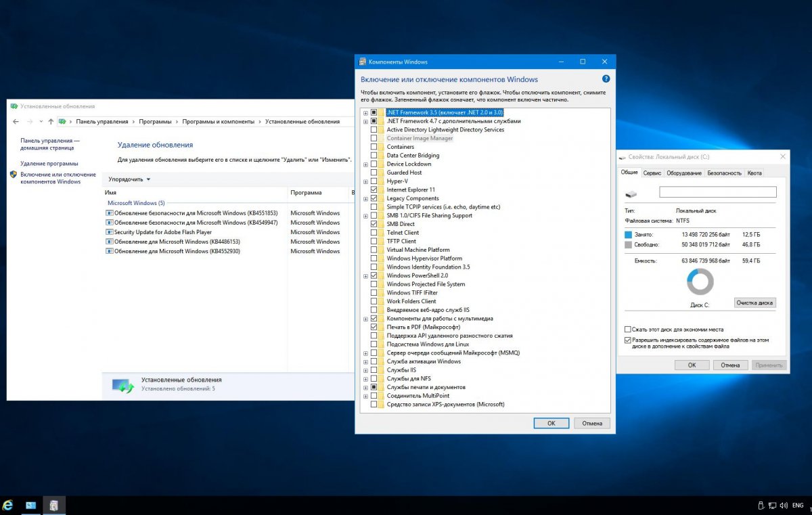Click the safely remove hardware tray icon
Screen dimensions: 812x515
(x=761, y=505)
